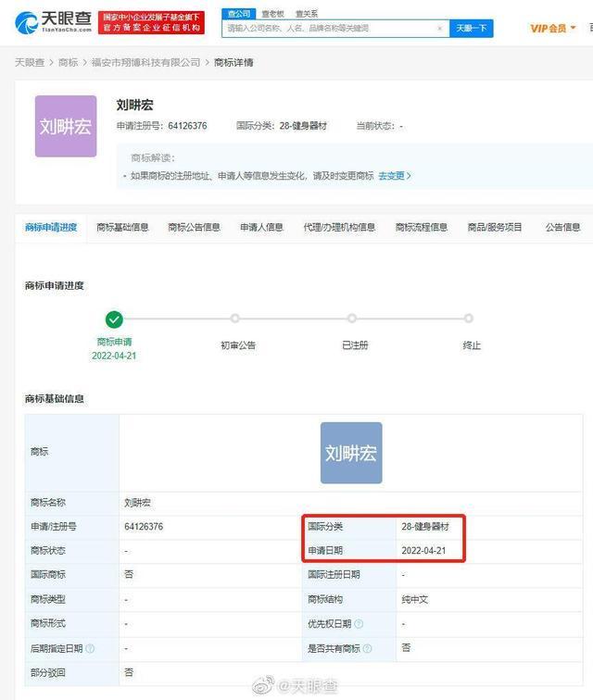Focus the company name search input field
Viewport: 593px width, 700px height.
pos(329,29)
